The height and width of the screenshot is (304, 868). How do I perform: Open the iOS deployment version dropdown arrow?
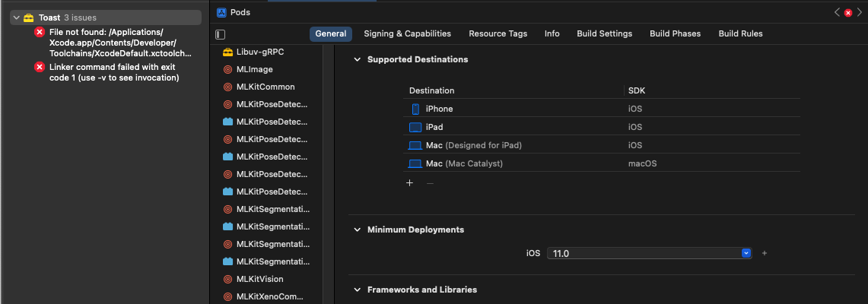[x=746, y=253]
